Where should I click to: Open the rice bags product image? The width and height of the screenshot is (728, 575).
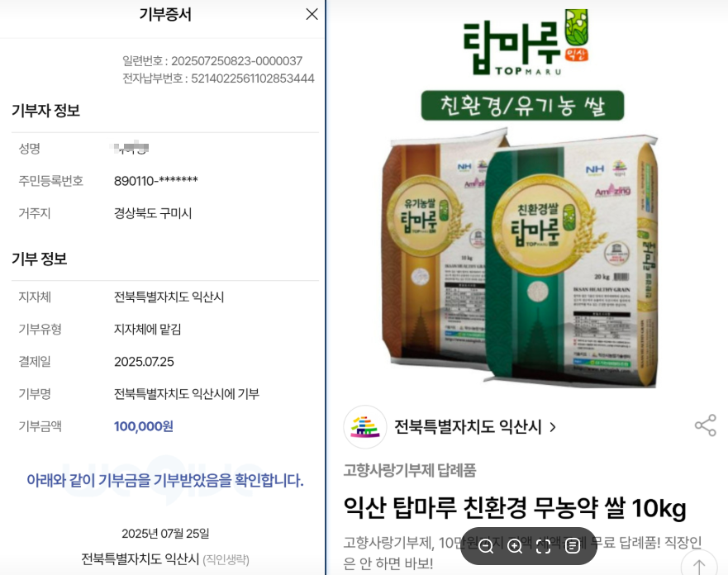pos(520,258)
